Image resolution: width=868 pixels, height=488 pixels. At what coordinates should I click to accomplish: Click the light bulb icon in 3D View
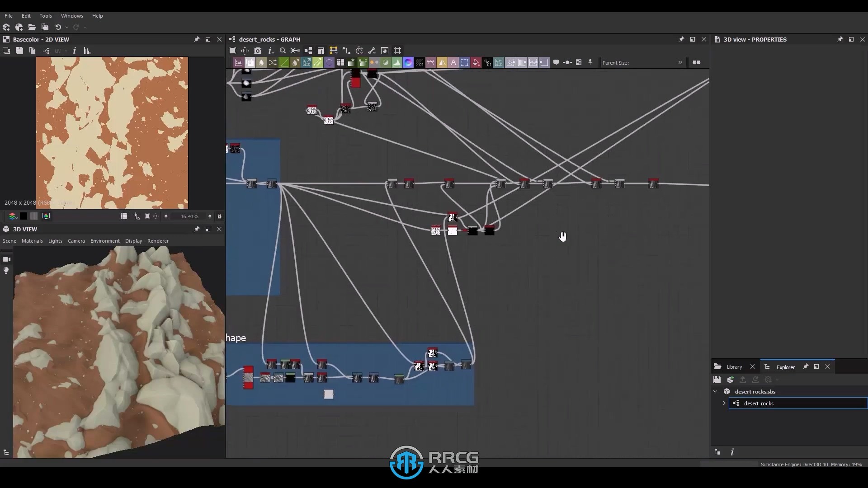tap(6, 271)
